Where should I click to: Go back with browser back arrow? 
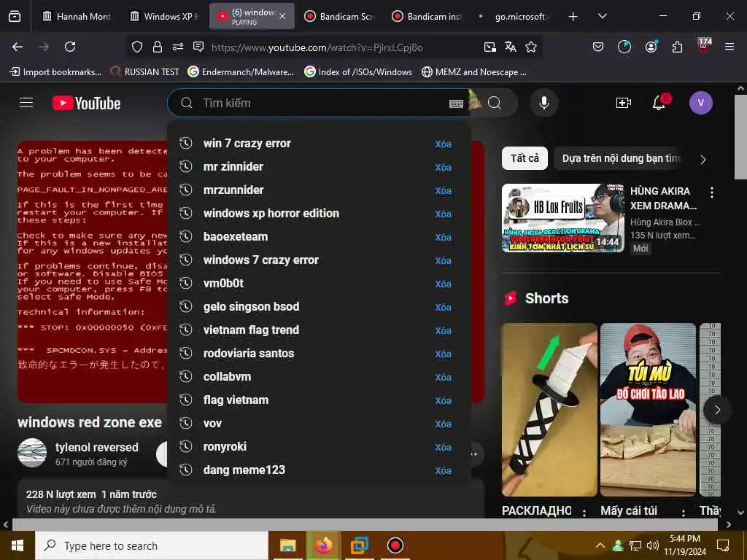coord(18,47)
